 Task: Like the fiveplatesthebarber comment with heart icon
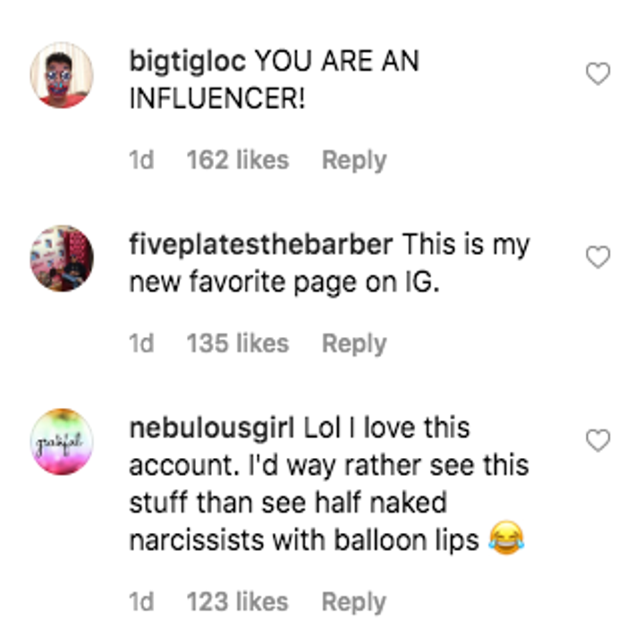[x=597, y=258]
